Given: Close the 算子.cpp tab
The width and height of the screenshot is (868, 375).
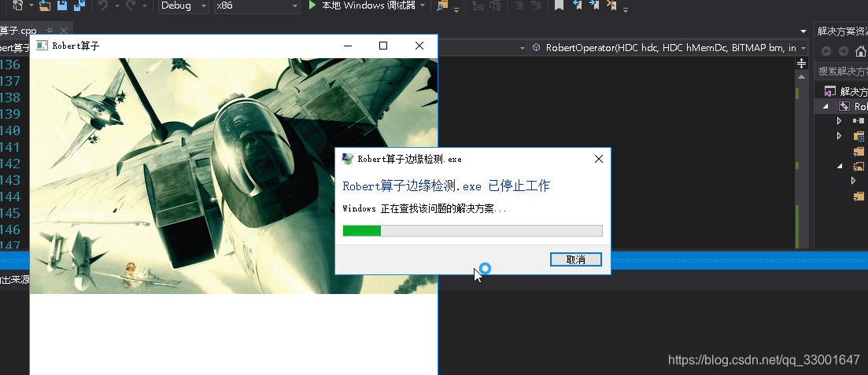Looking at the screenshot, I should (x=64, y=31).
